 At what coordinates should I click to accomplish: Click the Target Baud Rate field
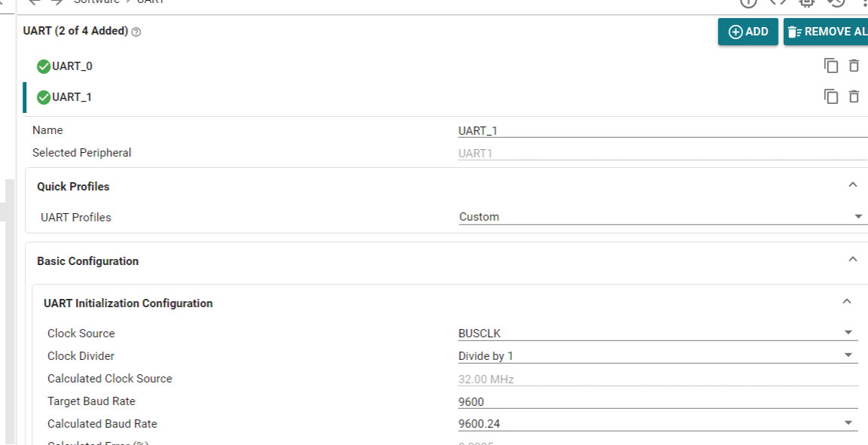point(656,401)
